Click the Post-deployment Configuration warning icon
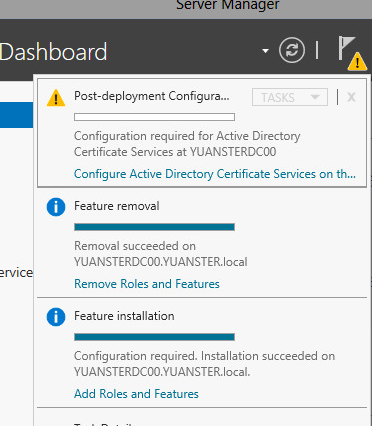 coord(56,98)
